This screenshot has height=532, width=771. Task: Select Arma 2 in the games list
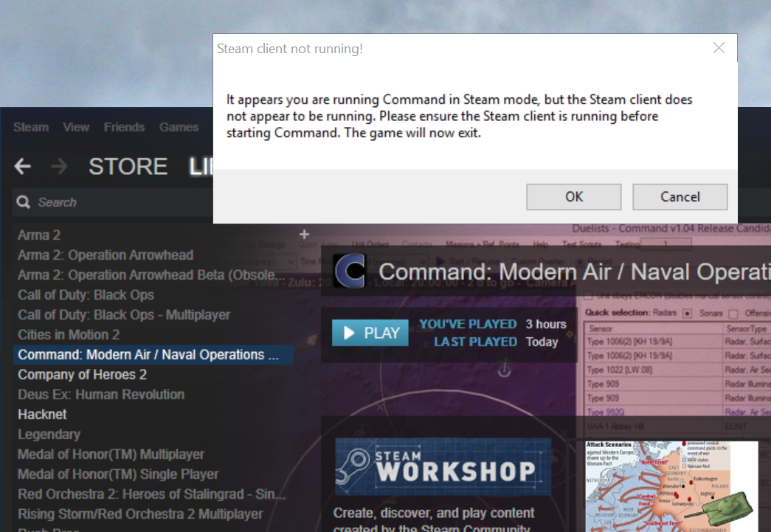pos(39,235)
